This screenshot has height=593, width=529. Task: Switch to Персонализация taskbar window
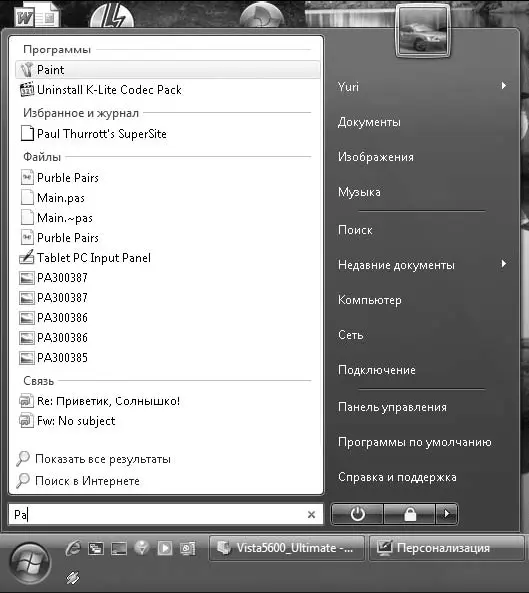[447, 548]
